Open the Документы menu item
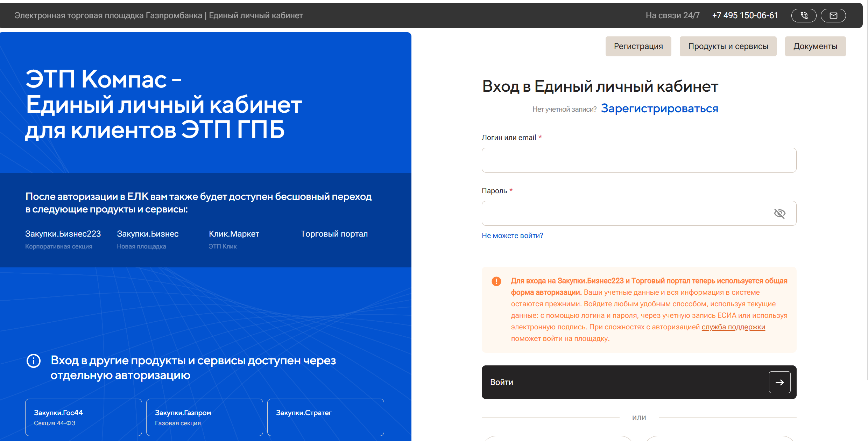868x441 pixels. coord(815,46)
